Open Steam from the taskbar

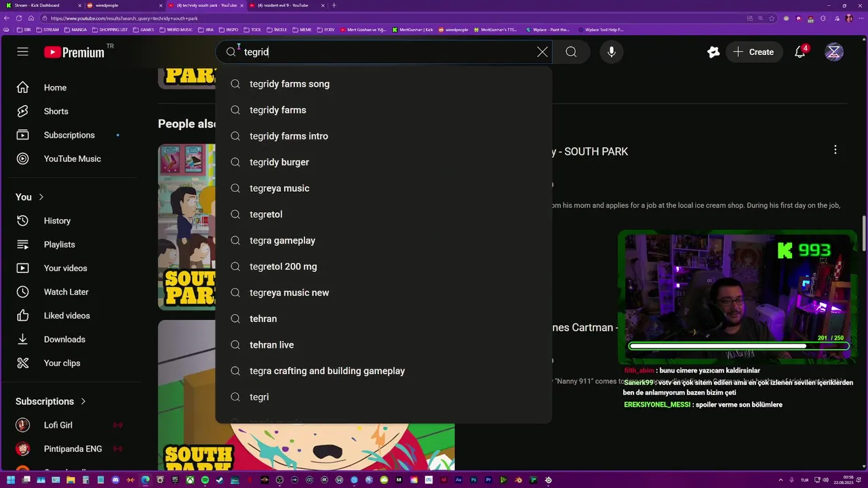click(x=220, y=480)
